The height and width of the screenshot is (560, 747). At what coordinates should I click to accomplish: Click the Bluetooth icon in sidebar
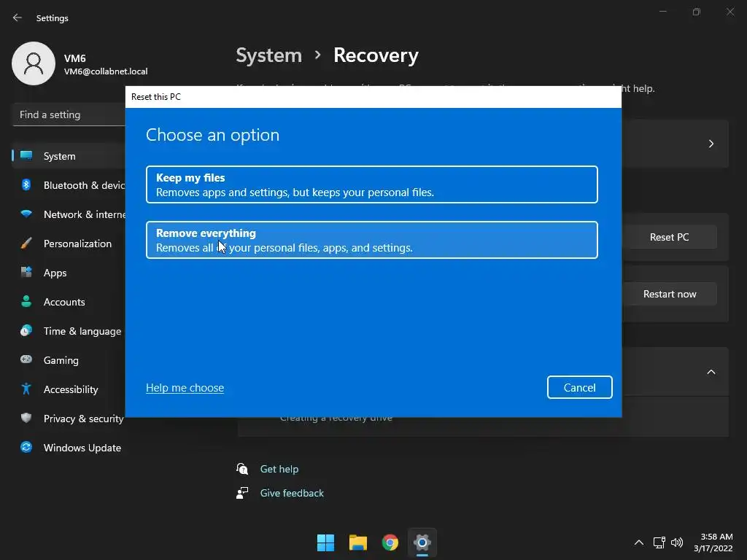click(26, 184)
